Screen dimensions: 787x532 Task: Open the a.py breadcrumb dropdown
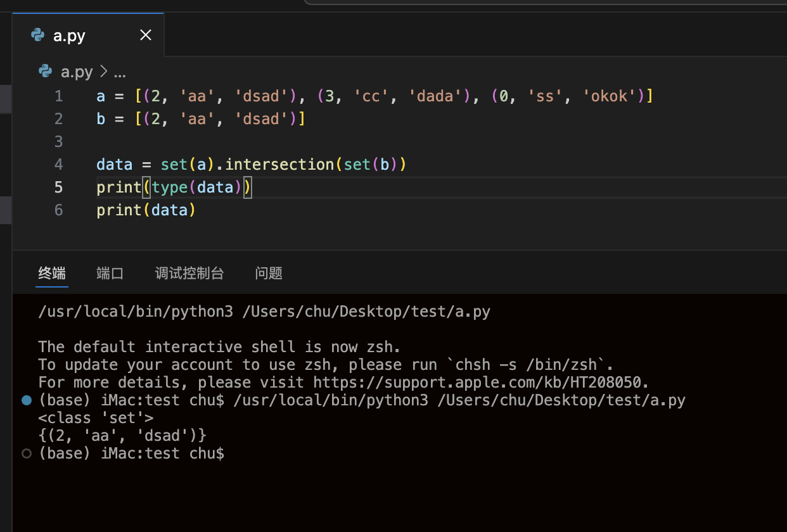point(77,72)
